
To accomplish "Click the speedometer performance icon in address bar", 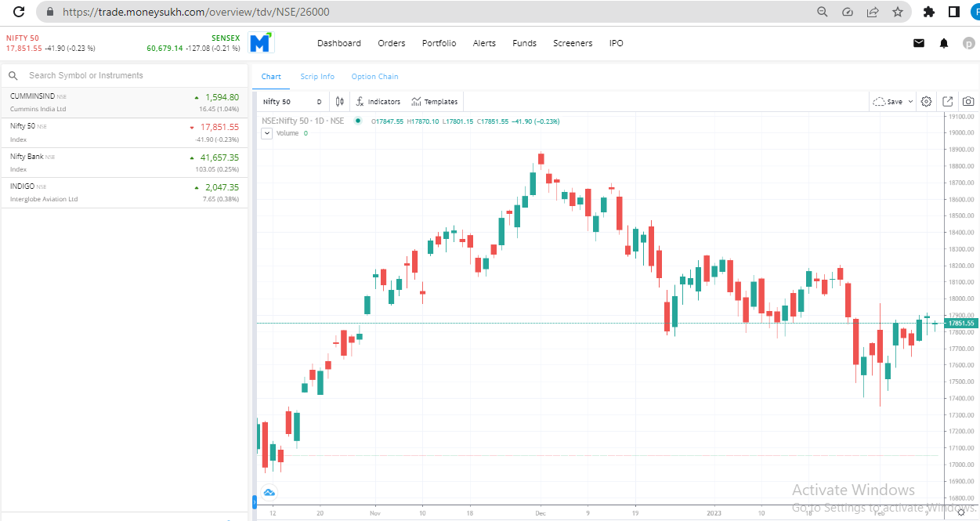I will coord(848,12).
